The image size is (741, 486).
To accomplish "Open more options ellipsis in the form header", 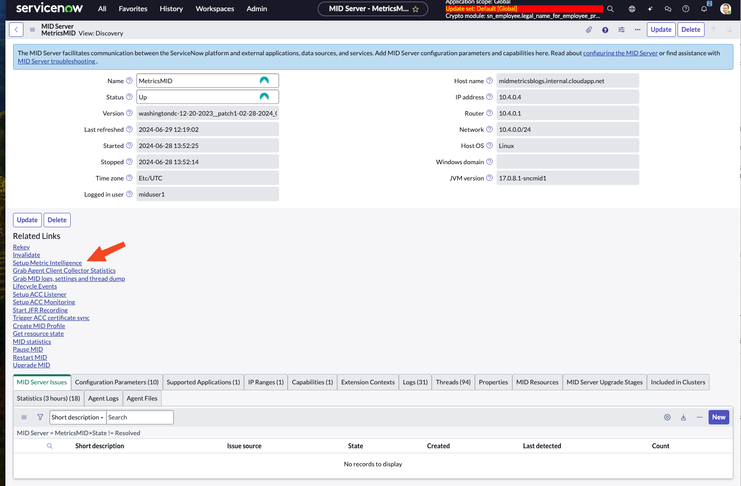I will click(638, 29).
